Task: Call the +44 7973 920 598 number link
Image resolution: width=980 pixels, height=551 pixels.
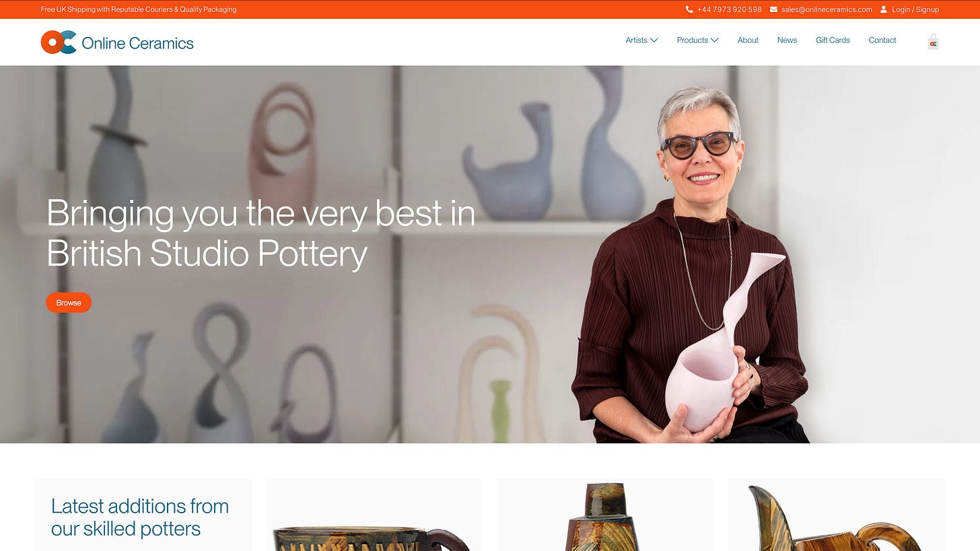Action: point(730,9)
